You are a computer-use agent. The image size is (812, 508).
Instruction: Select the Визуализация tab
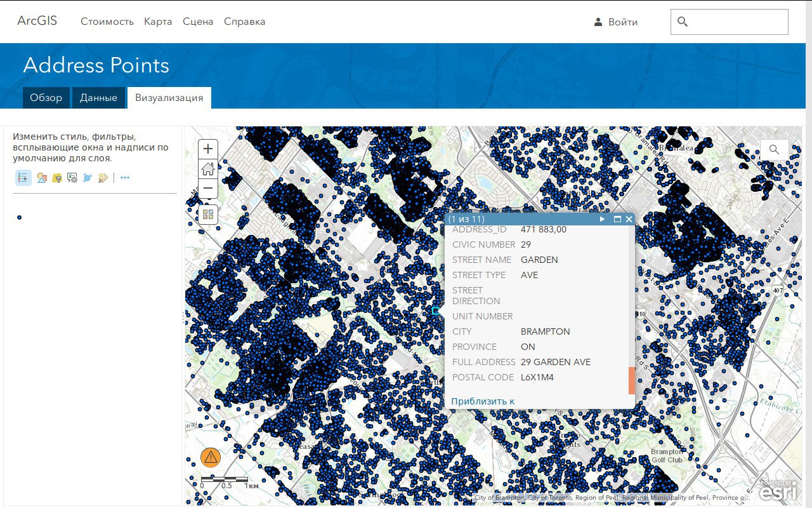click(x=169, y=98)
